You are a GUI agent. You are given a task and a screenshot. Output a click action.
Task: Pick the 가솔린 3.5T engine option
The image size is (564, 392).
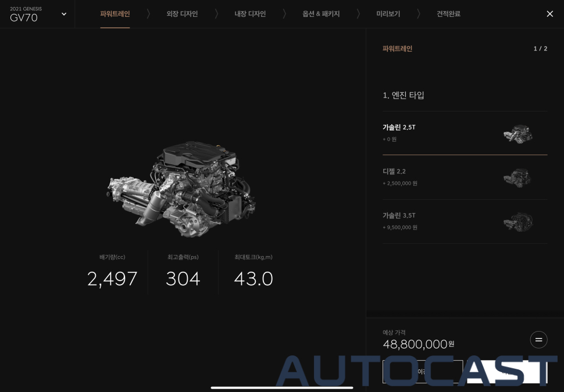coord(465,221)
